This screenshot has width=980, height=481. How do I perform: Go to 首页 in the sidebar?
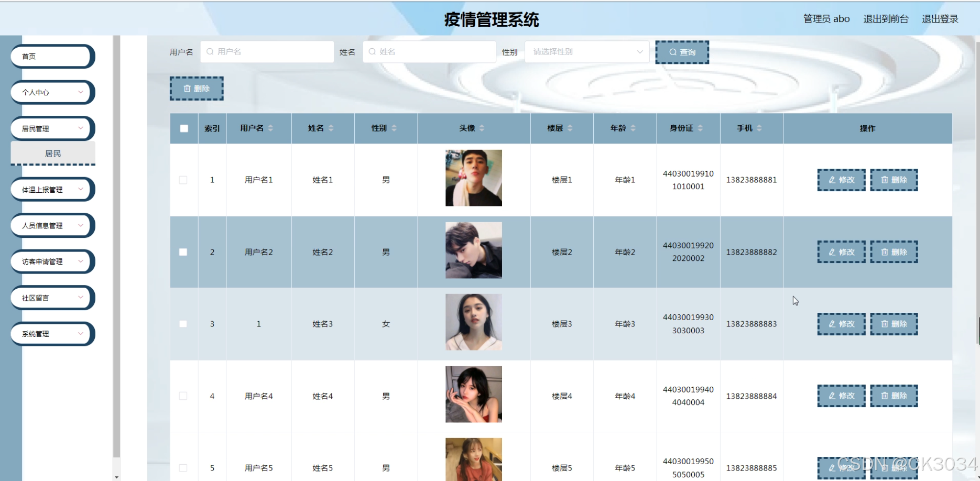[x=52, y=56]
